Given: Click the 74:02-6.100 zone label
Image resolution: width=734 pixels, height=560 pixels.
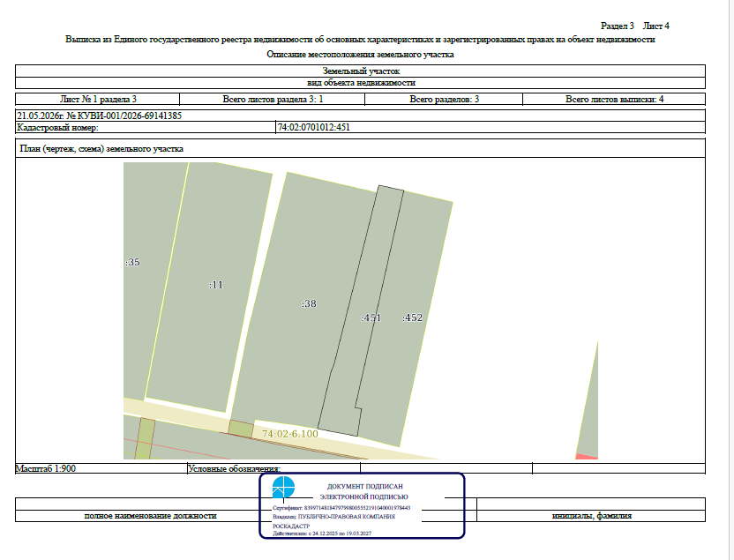Looking at the screenshot, I should tap(289, 434).
